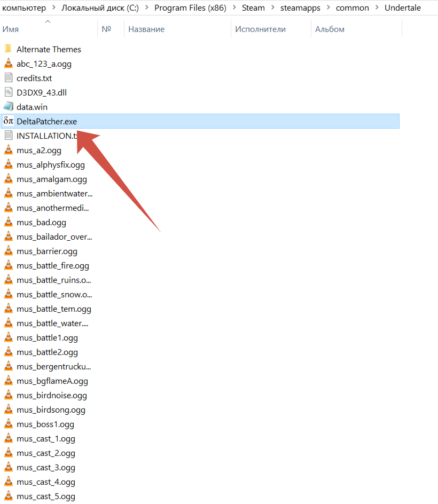Select the VLC icon of mus_battle2.ogg

pyautogui.click(x=9, y=352)
